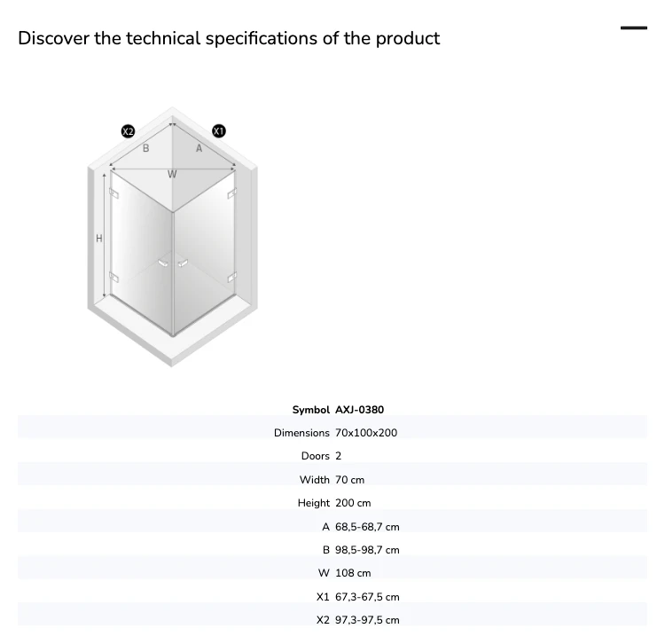Viewport: 665px width, 644px height.
Task: Click the B 98,5-98,7 cm value
Action: (367, 550)
